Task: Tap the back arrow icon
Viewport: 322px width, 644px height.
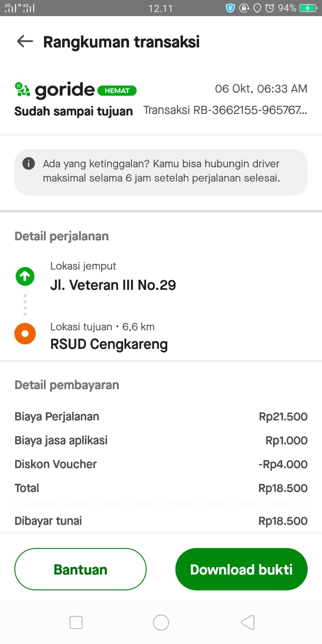Action: coord(25,41)
